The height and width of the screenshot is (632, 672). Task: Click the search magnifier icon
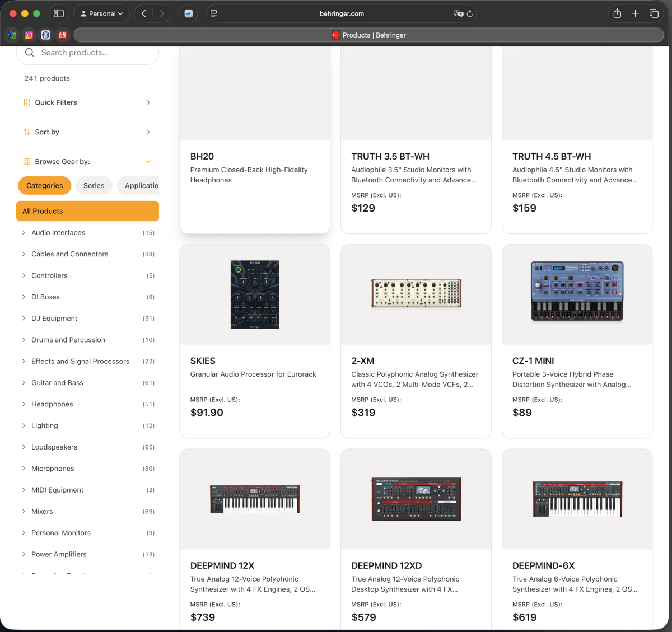click(30, 52)
